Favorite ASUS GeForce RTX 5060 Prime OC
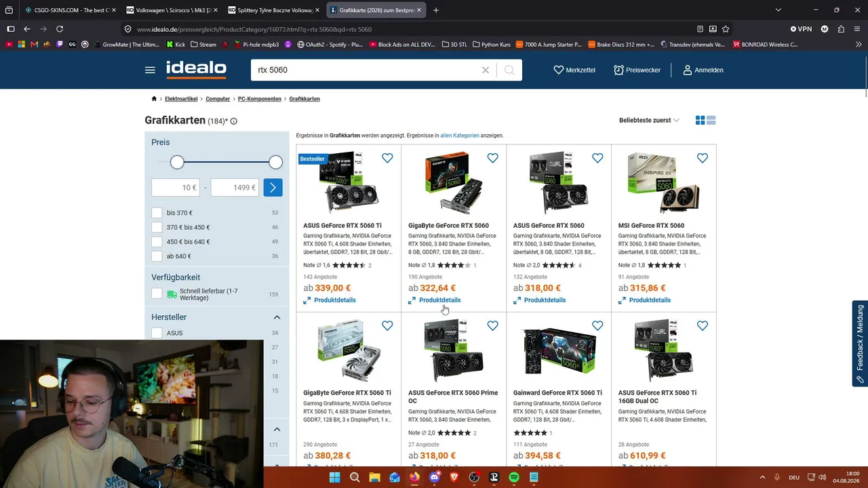The image size is (868, 488). (492, 325)
